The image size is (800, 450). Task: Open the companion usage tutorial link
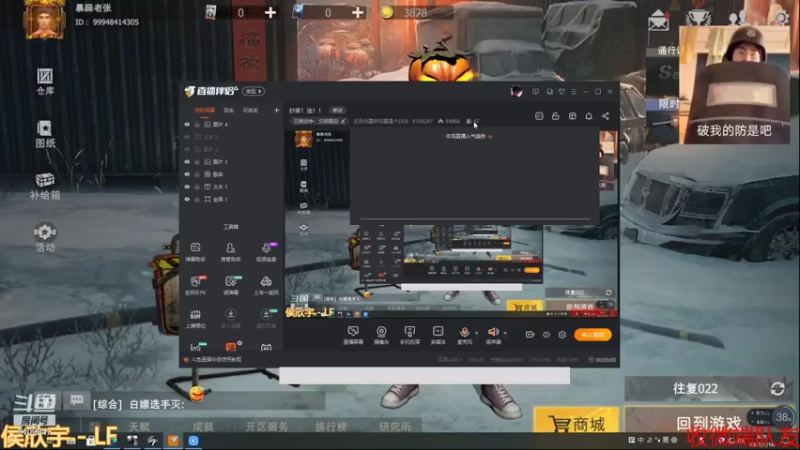coord(216,360)
